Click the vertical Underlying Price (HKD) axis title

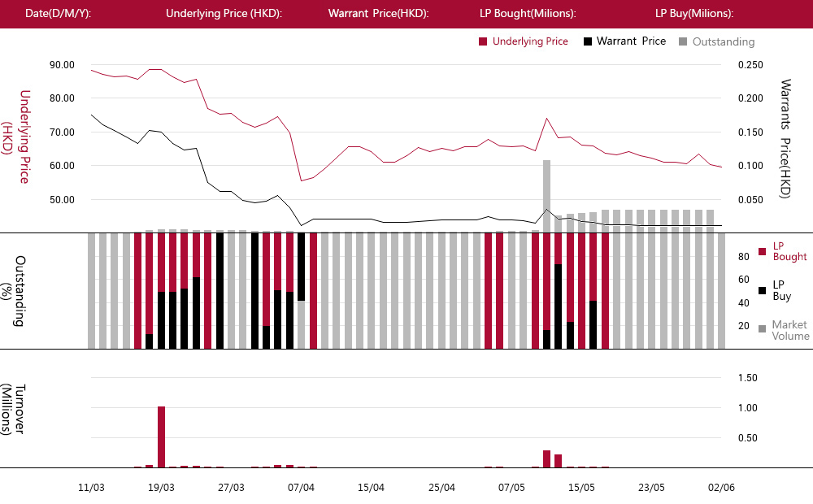[16, 137]
